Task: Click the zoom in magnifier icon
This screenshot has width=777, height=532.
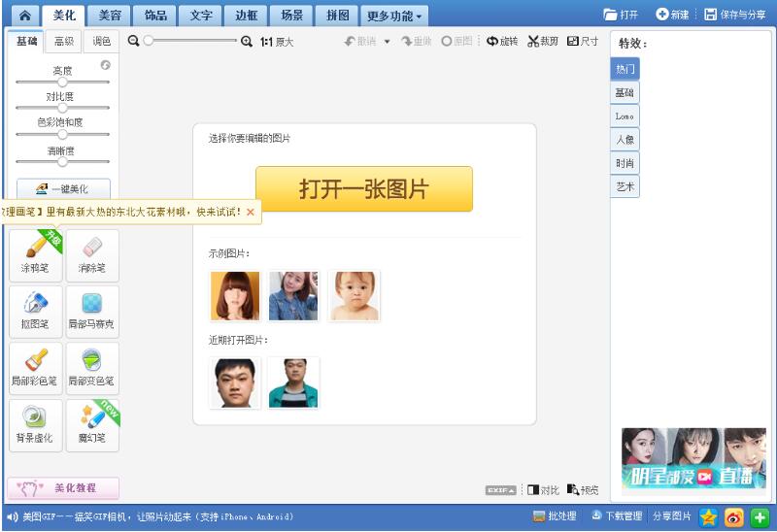Action: coord(247,42)
